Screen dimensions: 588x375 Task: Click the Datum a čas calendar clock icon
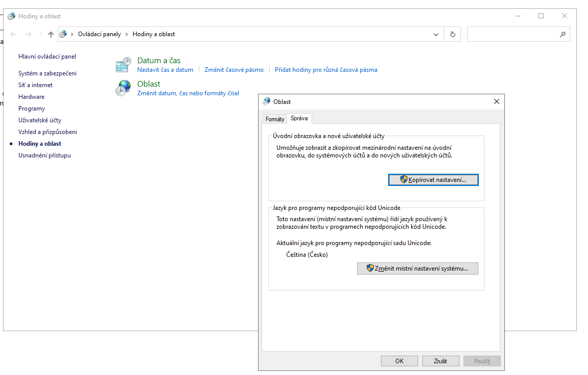(123, 65)
